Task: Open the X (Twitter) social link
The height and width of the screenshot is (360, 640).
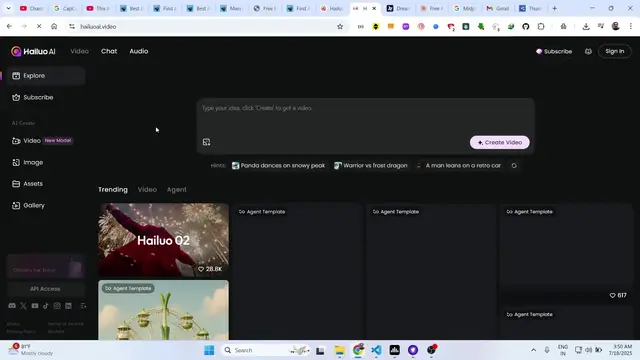Action: pos(23,306)
